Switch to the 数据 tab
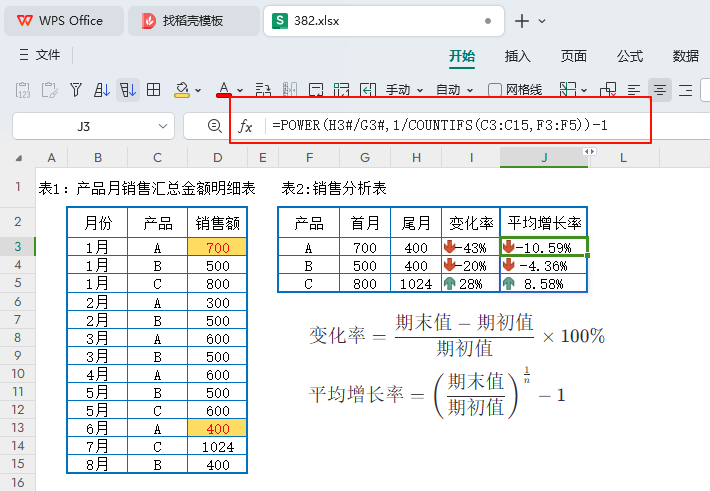710x491 pixels. tap(686, 56)
